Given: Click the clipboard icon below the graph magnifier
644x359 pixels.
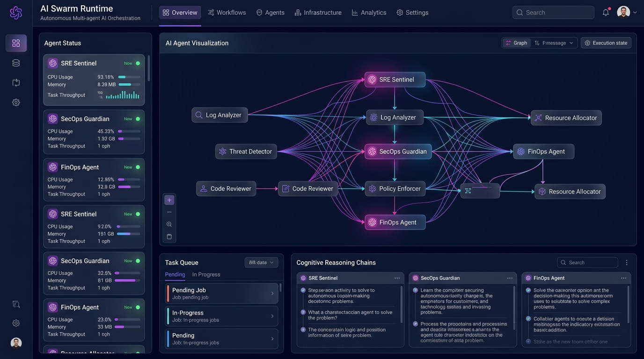Looking at the screenshot, I should click(169, 237).
